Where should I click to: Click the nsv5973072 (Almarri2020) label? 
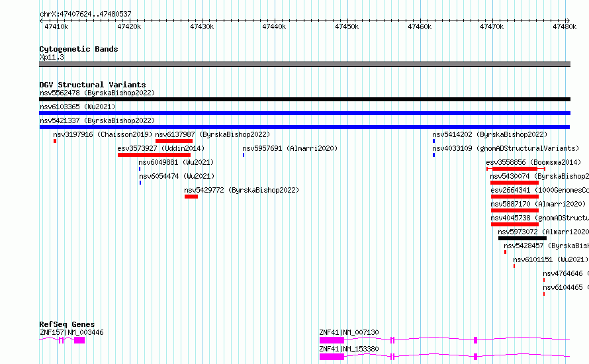click(543, 232)
